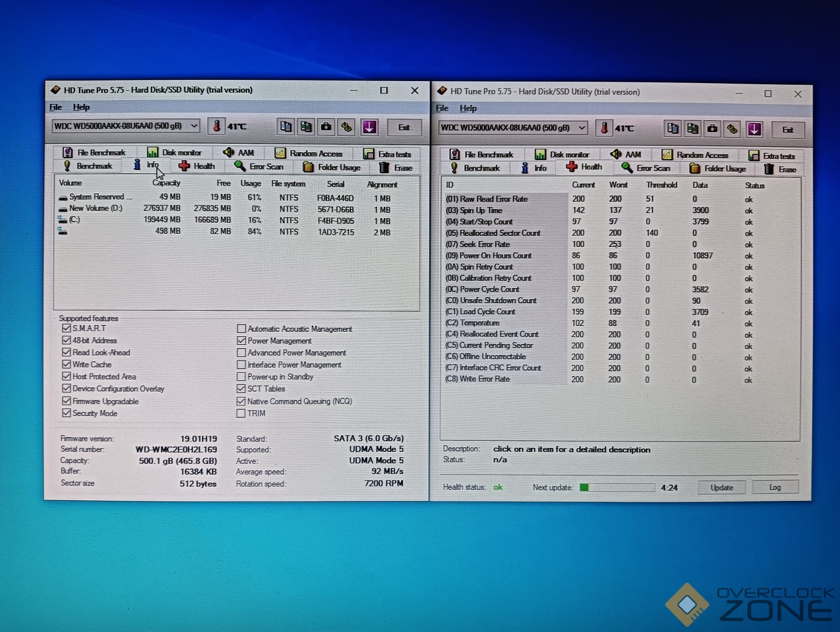Screen dimensions: 840x632
Task: Switch to Benchmark tab in left window
Action: (x=88, y=166)
